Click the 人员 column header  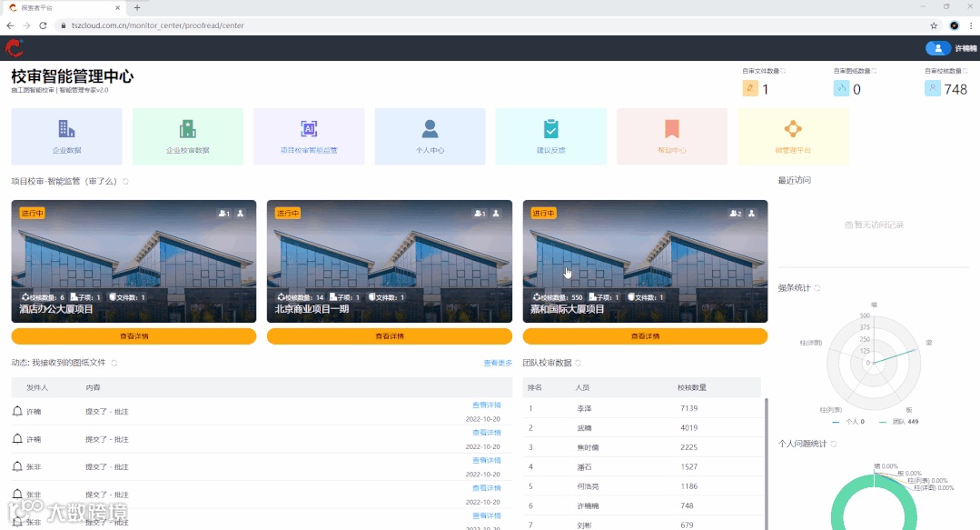[582, 387]
